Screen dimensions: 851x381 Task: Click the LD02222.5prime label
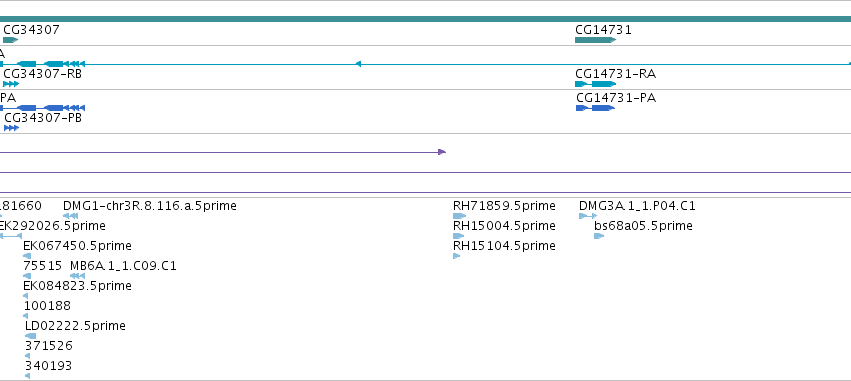tap(75, 326)
